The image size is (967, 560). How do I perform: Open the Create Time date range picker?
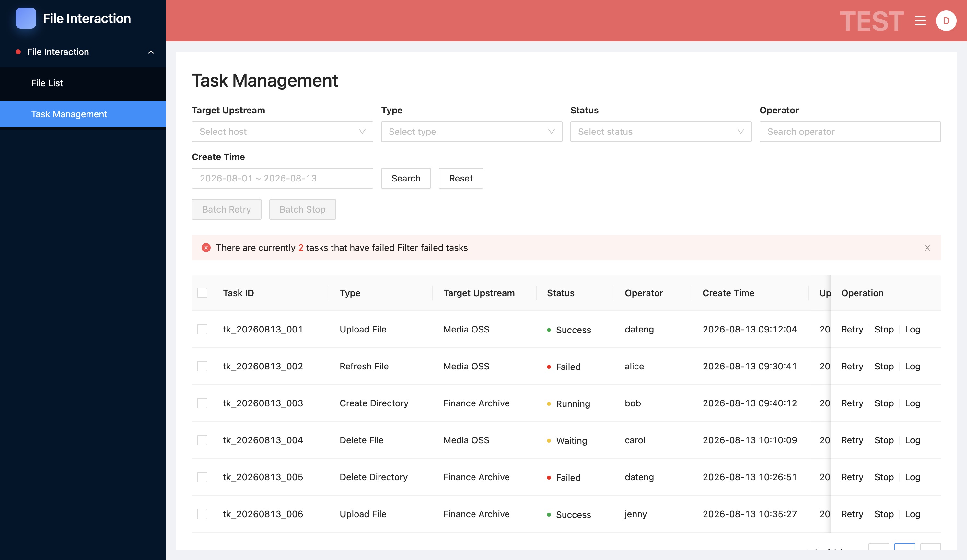tap(283, 178)
